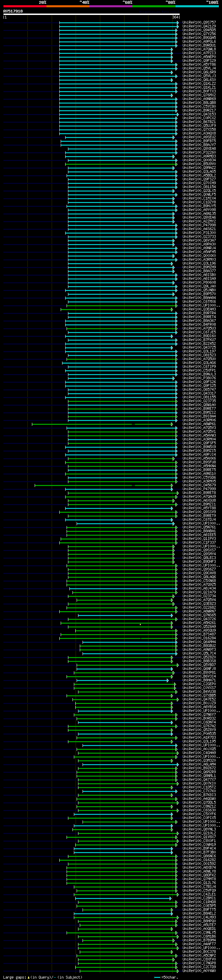Click UniRef100_Q1IPV3 text
Viewport: 222px width, 980px height.
pyautogui.click(x=199, y=539)
